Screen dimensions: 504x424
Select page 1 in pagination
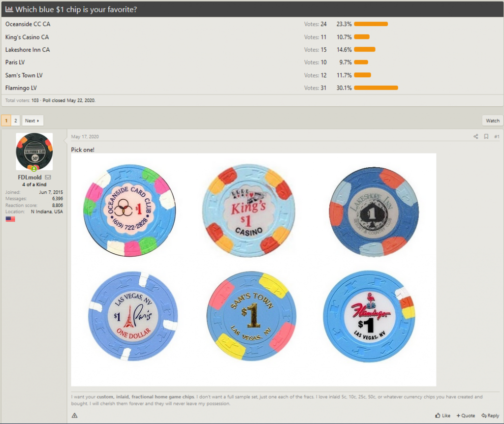(5, 121)
